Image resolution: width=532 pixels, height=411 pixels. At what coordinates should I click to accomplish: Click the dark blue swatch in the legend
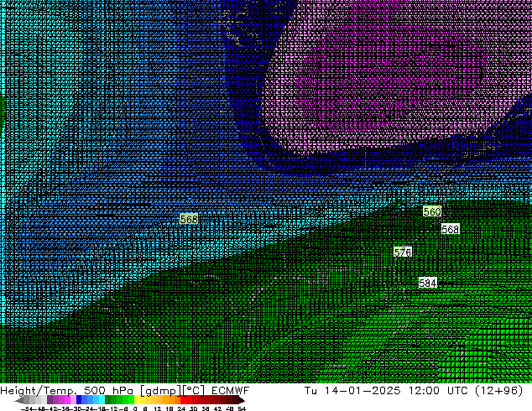[x=79, y=400]
